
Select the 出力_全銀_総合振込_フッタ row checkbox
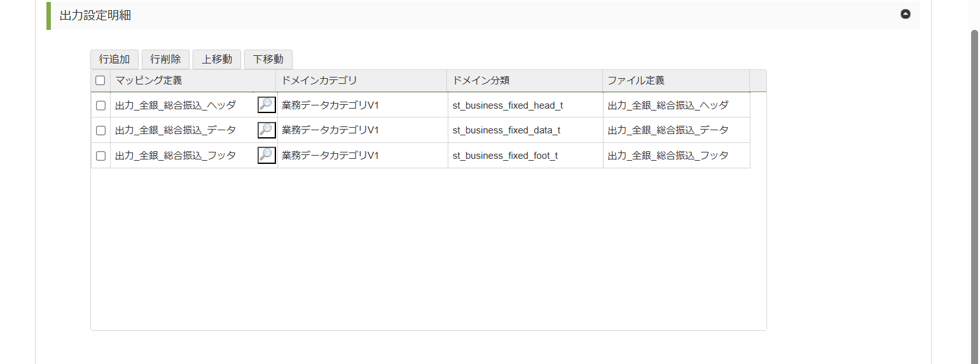coord(100,156)
